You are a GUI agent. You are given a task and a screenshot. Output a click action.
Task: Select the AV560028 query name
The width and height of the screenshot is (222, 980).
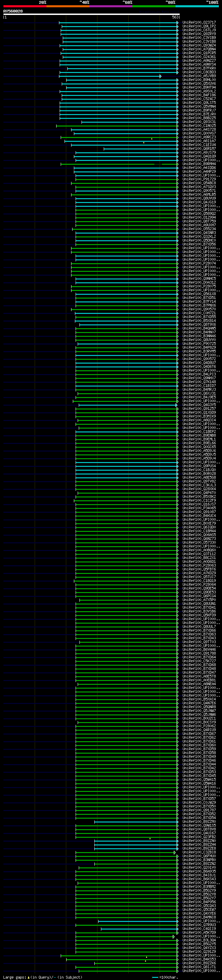click(x=13, y=11)
